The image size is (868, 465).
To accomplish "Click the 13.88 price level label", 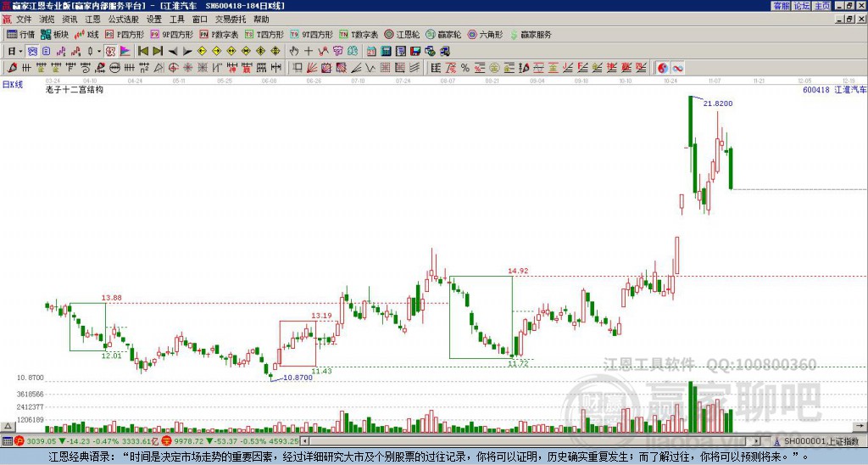I will 111,298.
